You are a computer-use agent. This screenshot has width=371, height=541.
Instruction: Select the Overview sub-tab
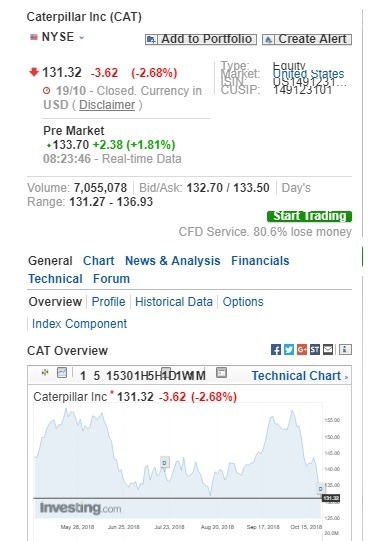pos(55,302)
